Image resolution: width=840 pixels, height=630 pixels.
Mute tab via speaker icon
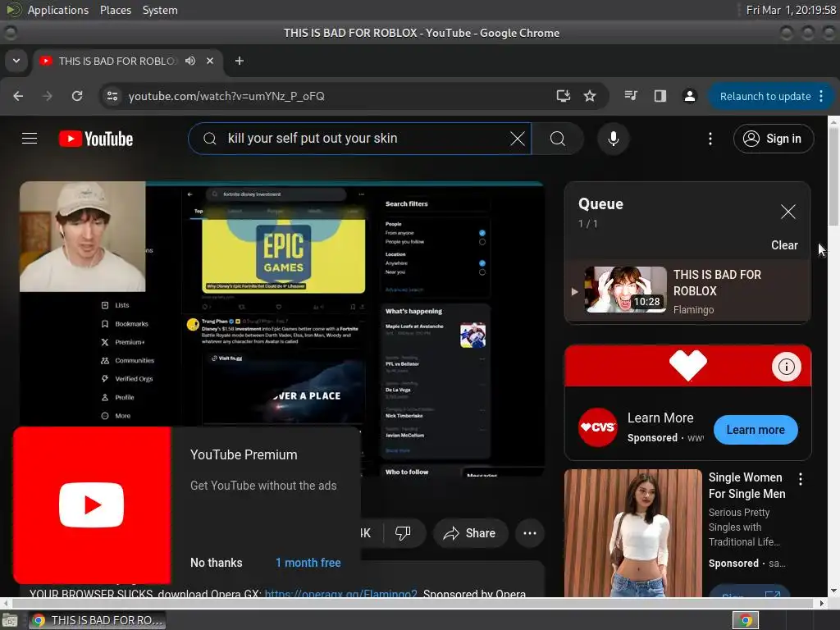[x=190, y=61]
